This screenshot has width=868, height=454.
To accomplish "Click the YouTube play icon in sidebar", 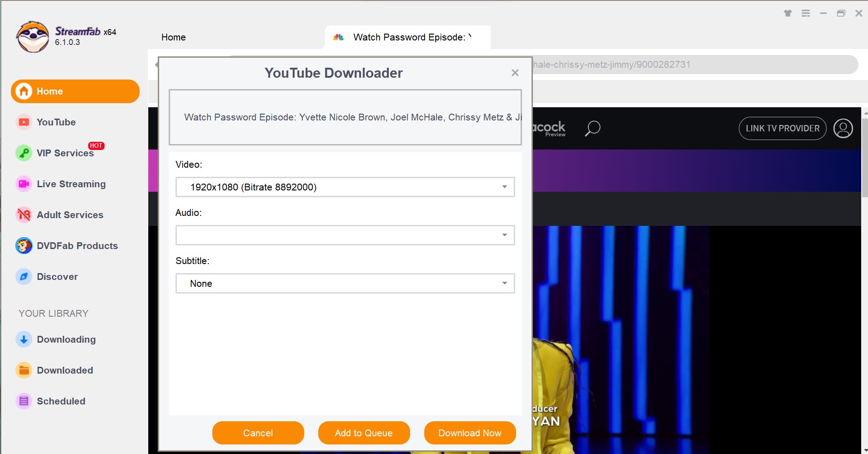I will pos(24,122).
